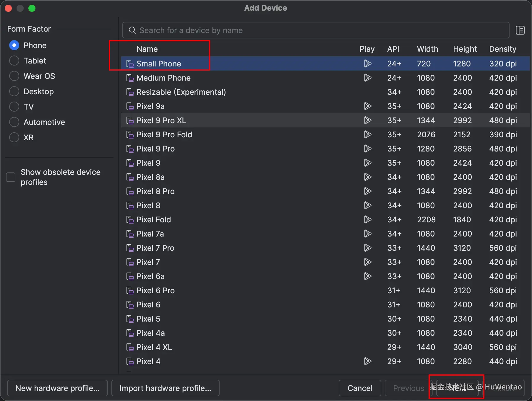Select the Desktop form factor
Viewport: 532px width, 401px height.
(x=14, y=92)
